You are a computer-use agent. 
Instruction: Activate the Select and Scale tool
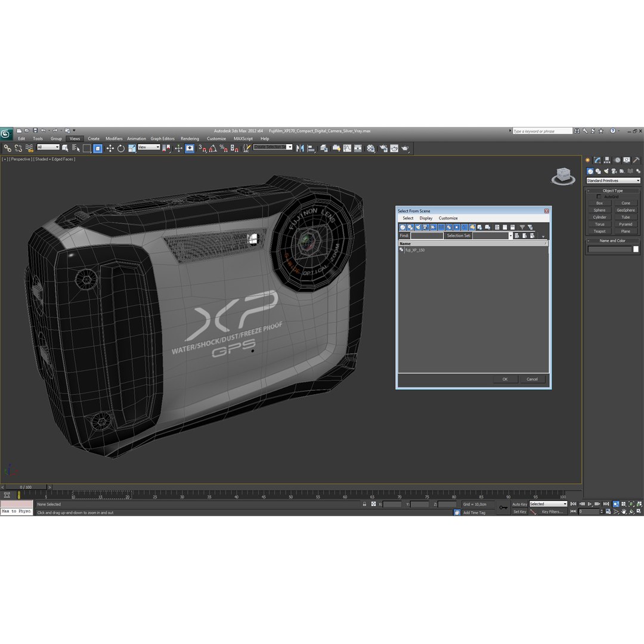tap(131, 148)
